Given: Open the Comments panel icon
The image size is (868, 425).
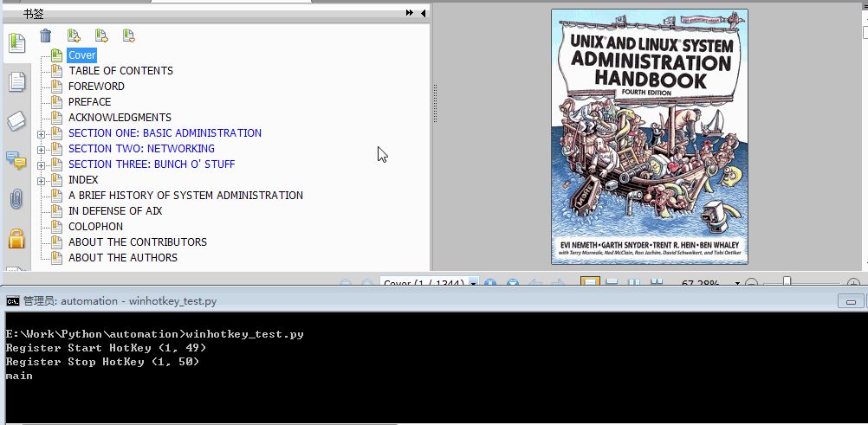Looking at the screenshot, I should [x=16, y=160].
